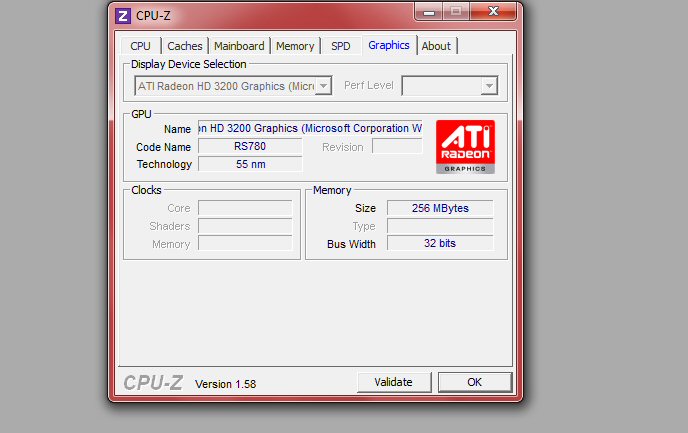
Task: Open the Caches tab
Action: 185,46
